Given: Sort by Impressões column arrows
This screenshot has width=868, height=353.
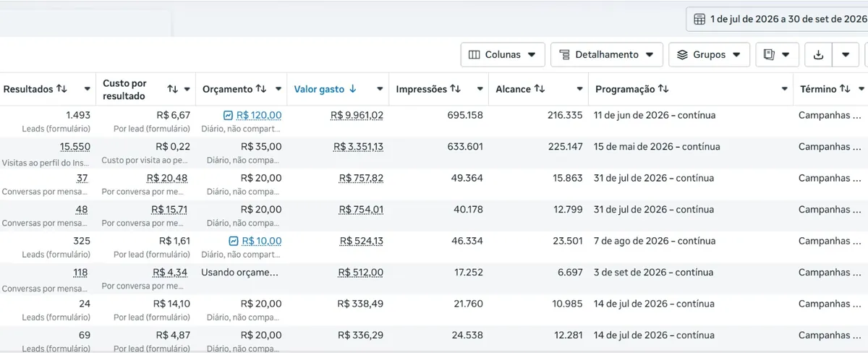Looking at the screenshot, I should tap(456, 89).
